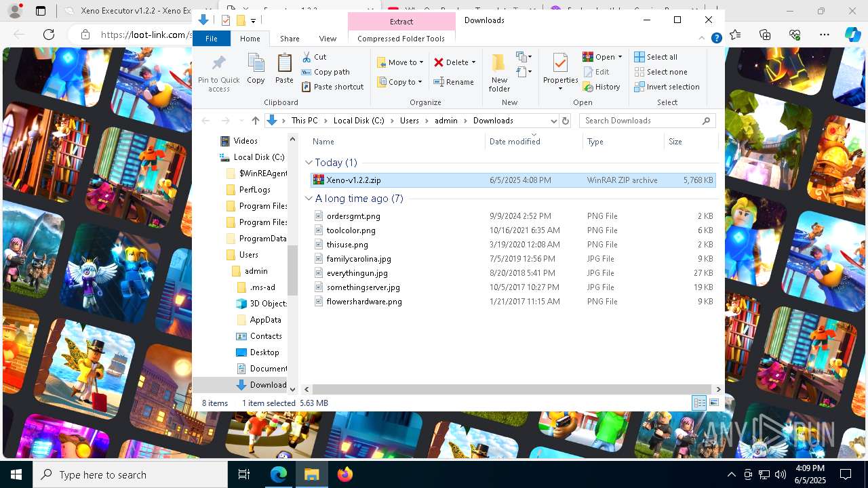Viewport: 868px width, 488px height.
Task: Open Windows Start menu
Action: 16,474
